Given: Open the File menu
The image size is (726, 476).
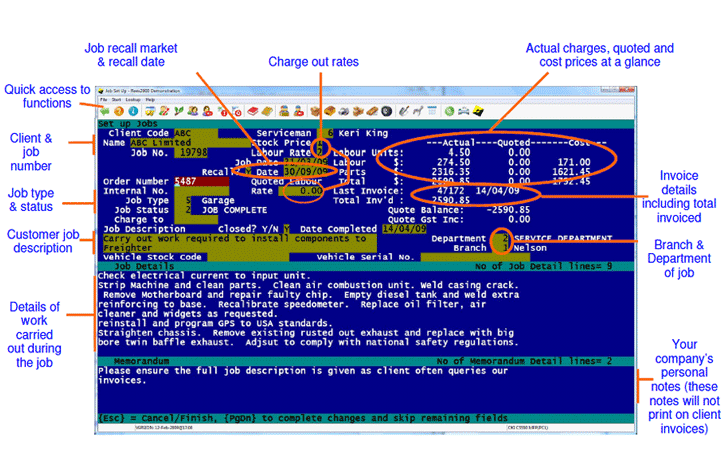Looking at the screenshot, I should 102,100.
